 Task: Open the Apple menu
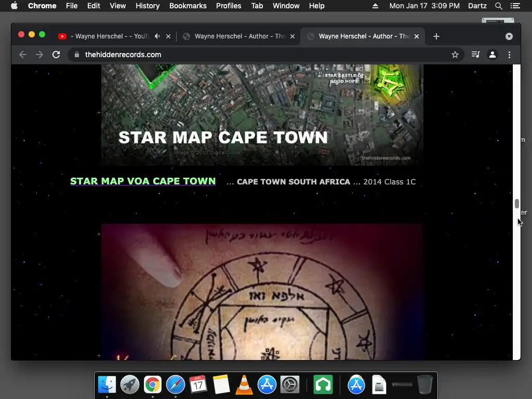14,6
